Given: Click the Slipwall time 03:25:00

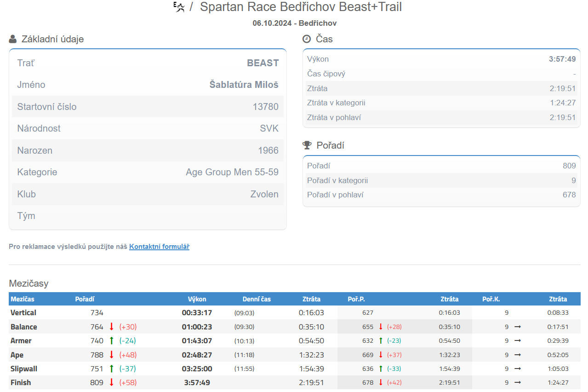Looking at the screenshot, I should click(197, 369).
